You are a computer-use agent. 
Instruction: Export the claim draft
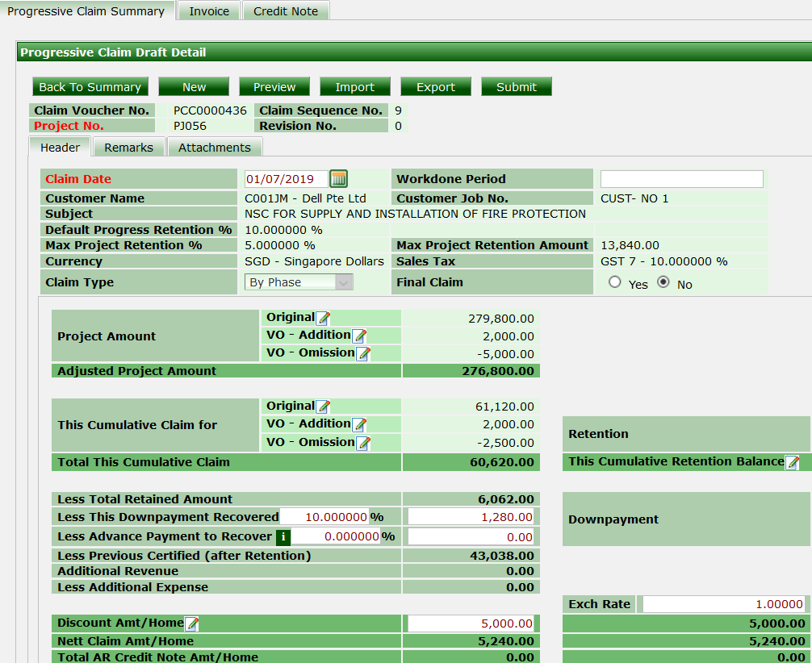[435, 86]
